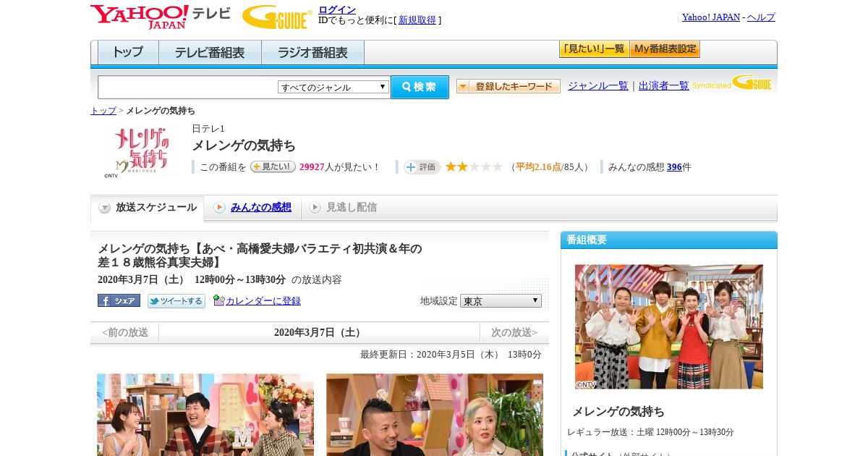Open My番組表設定 button
This screenshot has width=868, height=456.
point(665,49)
